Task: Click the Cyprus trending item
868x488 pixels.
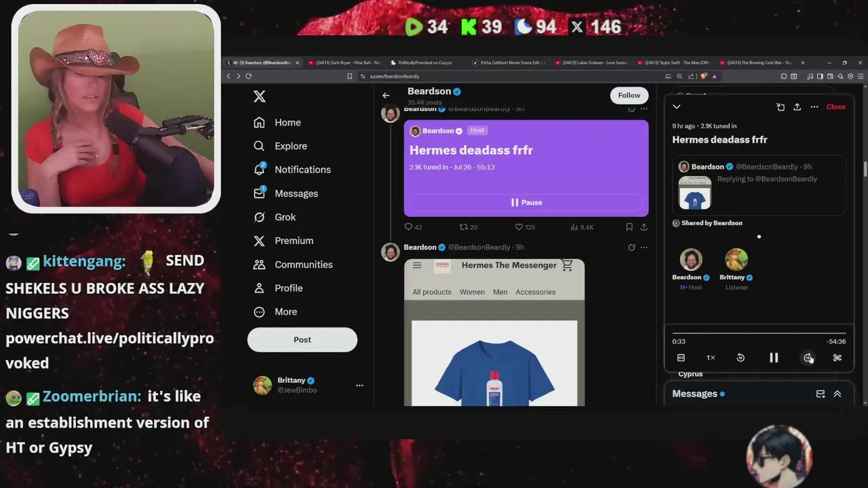Action: (690, 374)
